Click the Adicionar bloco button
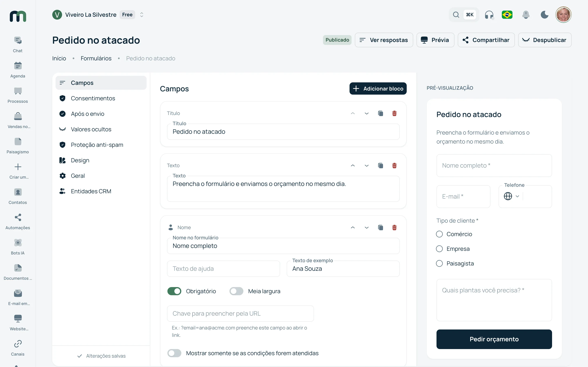The image size is (588, 367). coord(378,89)
